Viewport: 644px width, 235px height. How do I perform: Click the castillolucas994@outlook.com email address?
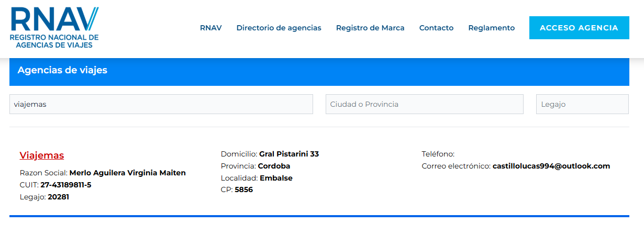tap(551, 166)
